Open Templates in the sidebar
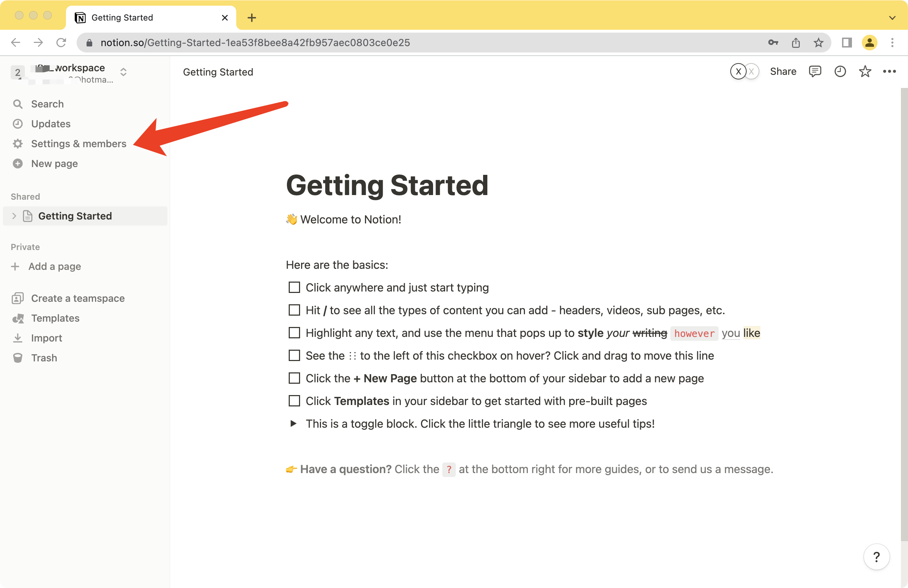 click(x=55, y=318)
